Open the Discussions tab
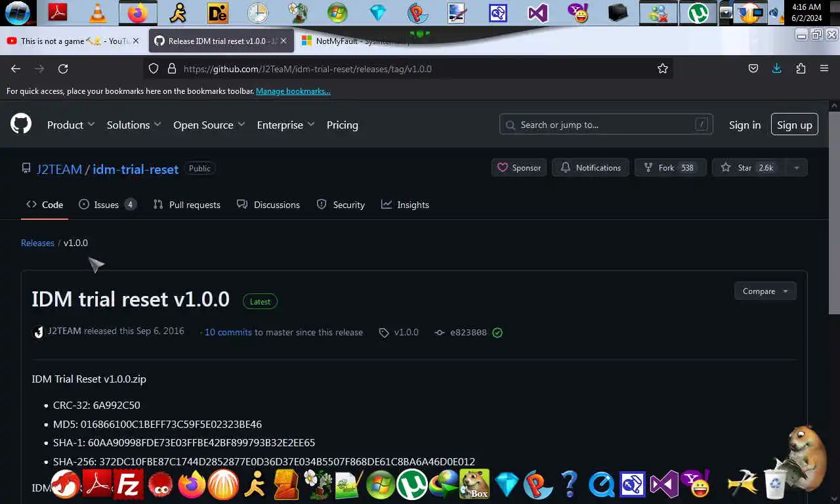840x504 pixels. click(x=268, y=205)
